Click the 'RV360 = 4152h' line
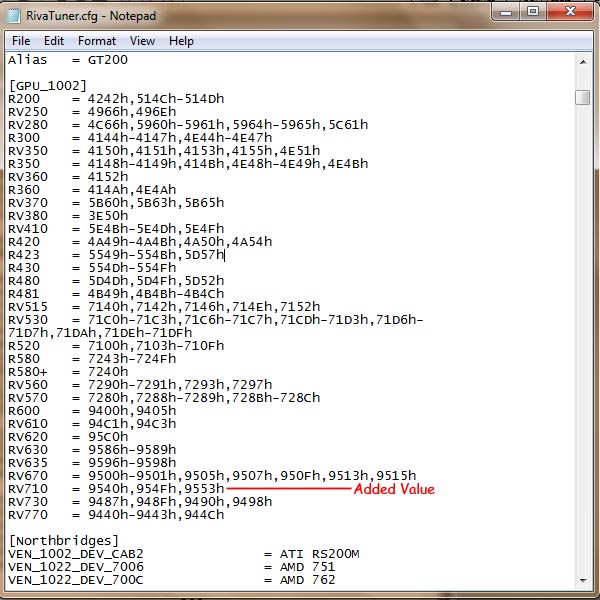The width and height of the screenshot is (600, 600). pos(68,177)
